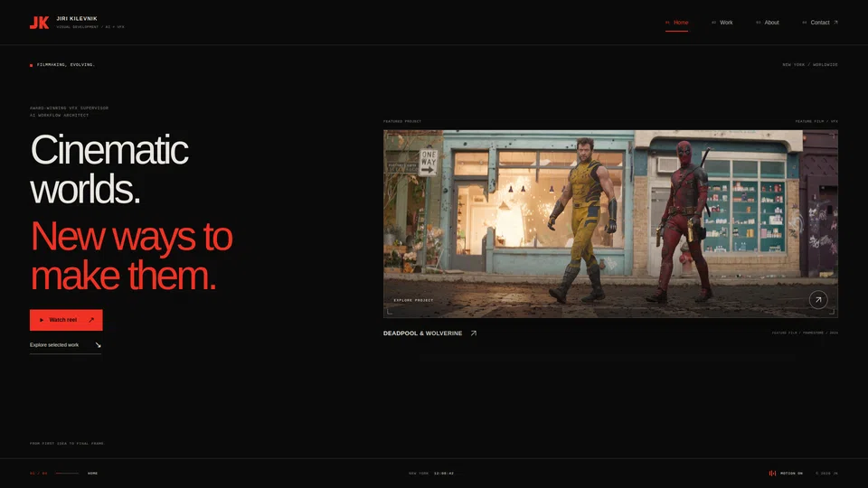Viewport: 868px width, 488px height.
Task: Click the 'FILMMAKING, EVOLVING.' tagline
Action: click(x=65, y=65)
